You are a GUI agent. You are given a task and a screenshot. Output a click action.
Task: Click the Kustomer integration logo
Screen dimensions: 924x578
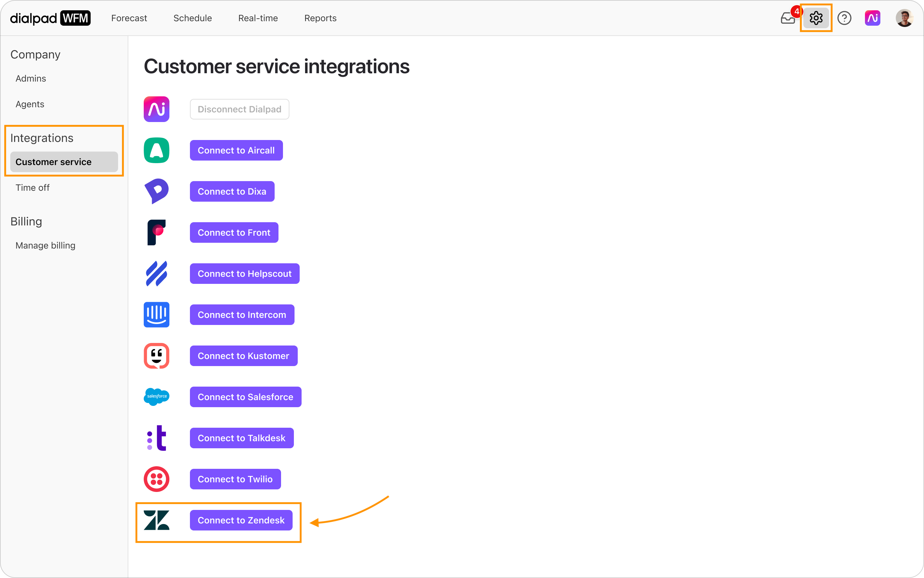pos(157,356)
